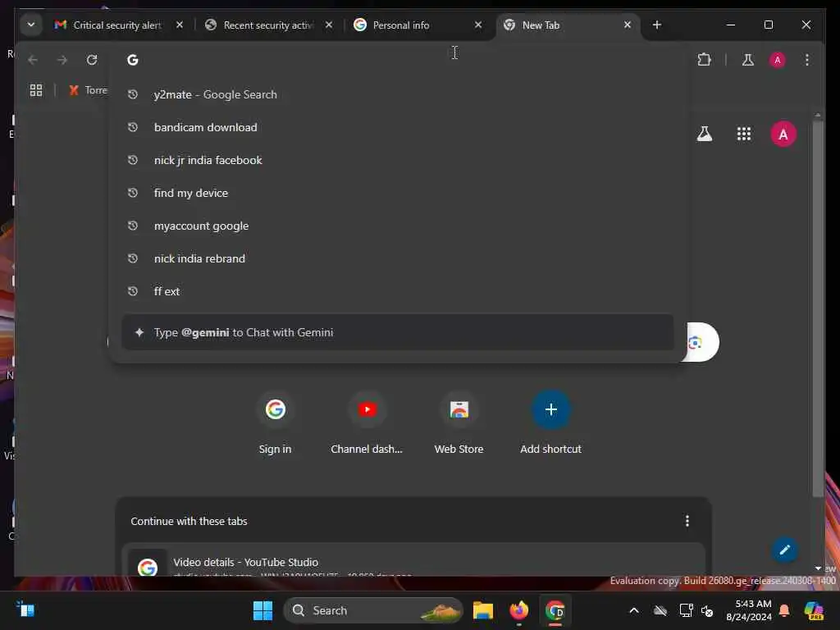Open the Chrome profile avatar in toolbar
The width and height of the screenshot is (840, 630).
pyautogui.click(x=778, y=59)
